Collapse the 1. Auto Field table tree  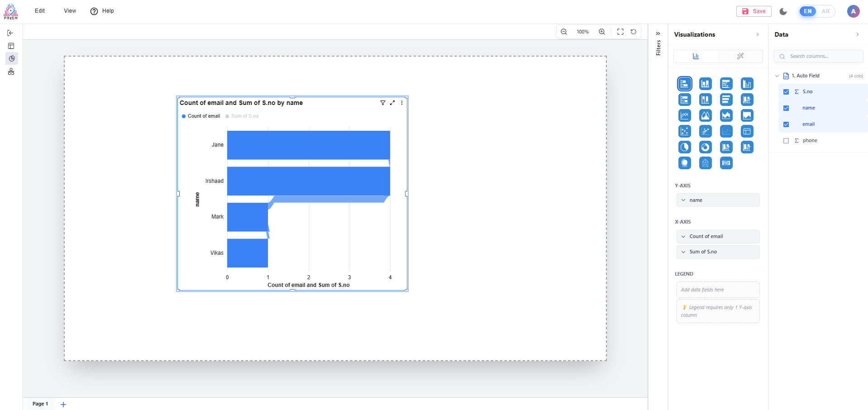coord(777,76)
